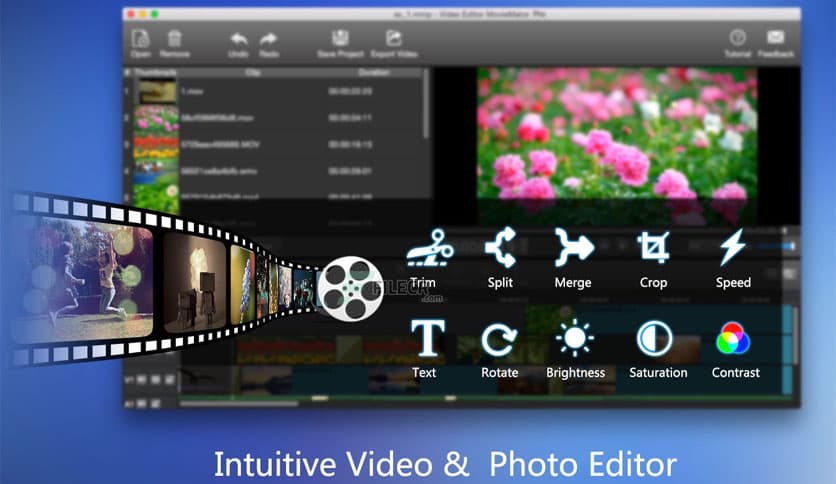Image resolution: width=836 pixels, height=484 pixels.
Task: Select the first clip thumbnail 1.mov
Action: (156, 91)
